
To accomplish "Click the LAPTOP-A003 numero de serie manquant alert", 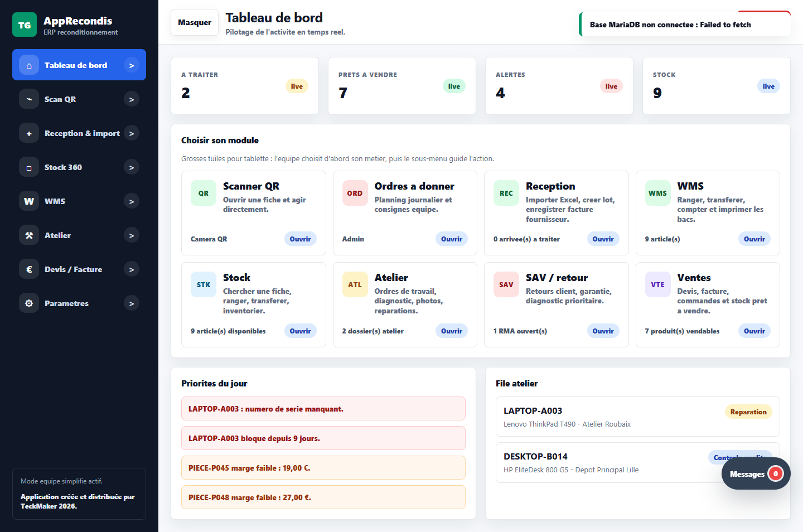I will coord(323,409).
